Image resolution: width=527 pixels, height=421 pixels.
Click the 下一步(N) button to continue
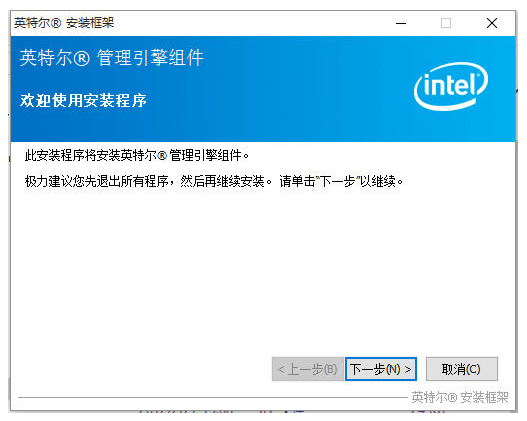[x=381, y=369]
